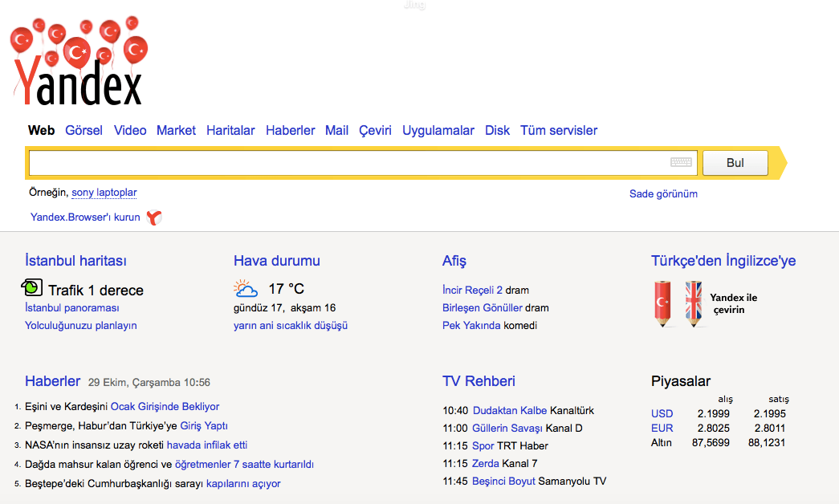839x504 pixels.
Task: Open the Haberler tab in top navigation
Action: (291, 131)
